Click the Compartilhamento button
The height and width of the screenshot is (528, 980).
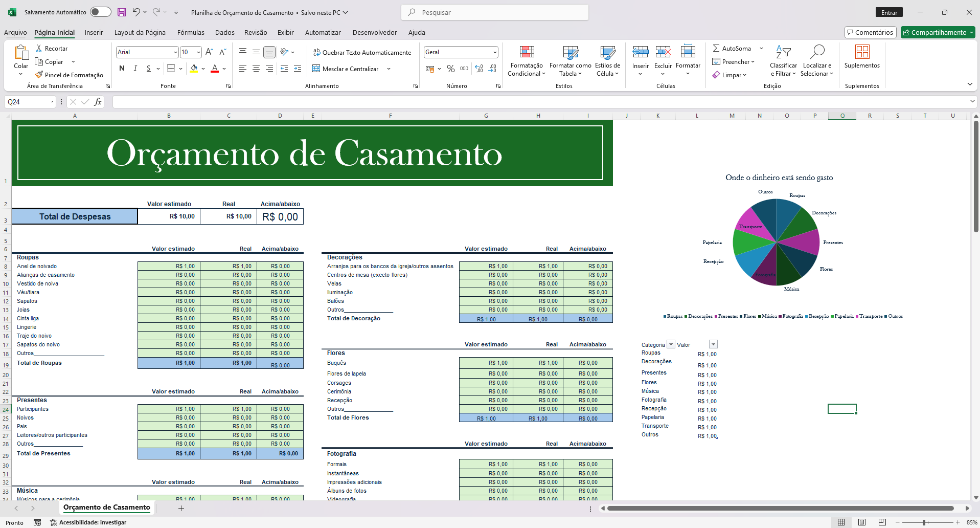pos(938,32)
